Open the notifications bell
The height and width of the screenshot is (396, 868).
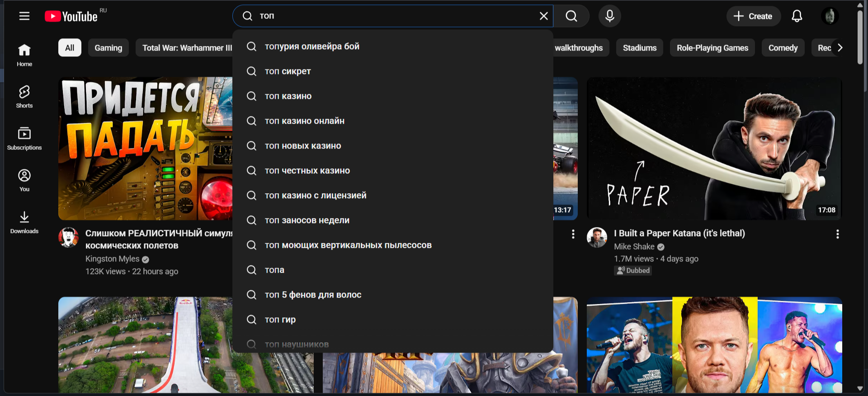pos(797,16)
